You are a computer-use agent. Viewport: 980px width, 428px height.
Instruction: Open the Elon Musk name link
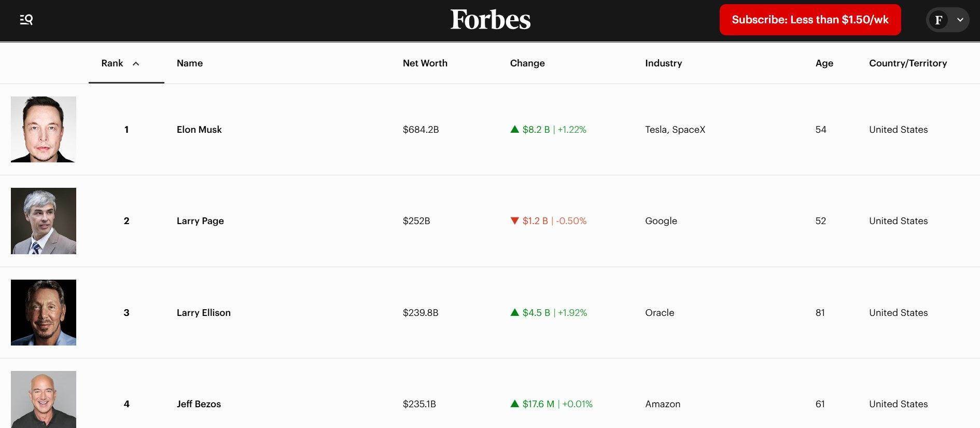coord(199,130)
